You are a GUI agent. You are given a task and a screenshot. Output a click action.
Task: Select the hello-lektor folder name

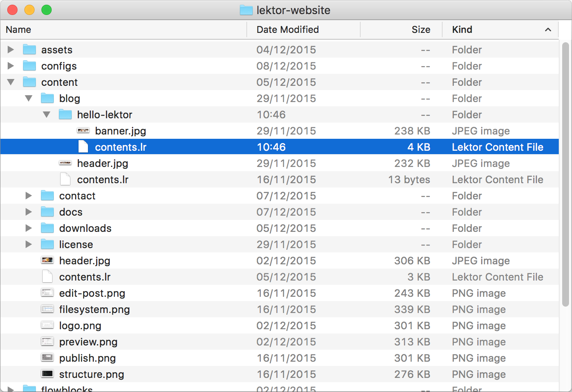(x=105, y=114)
